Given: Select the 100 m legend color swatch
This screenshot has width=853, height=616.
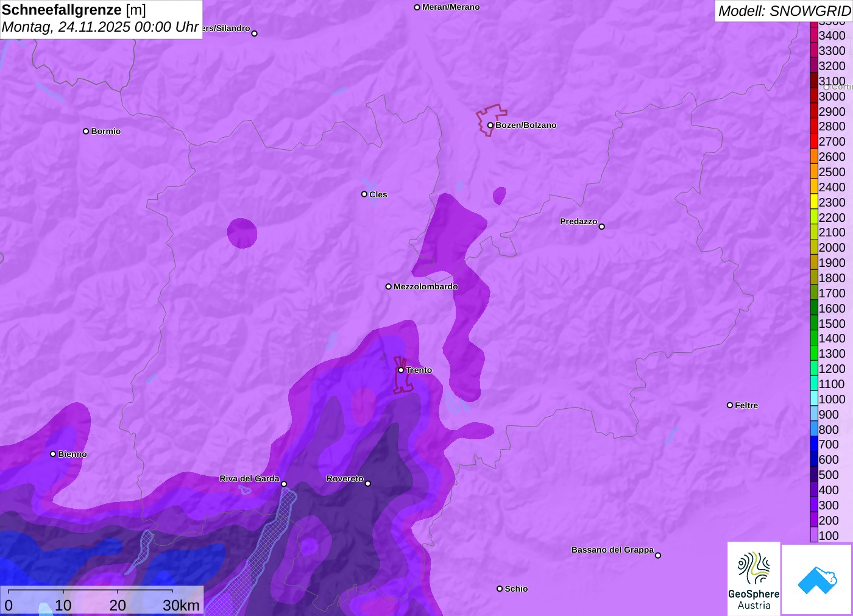Looking at the screenshot, I should coord(814,535).
